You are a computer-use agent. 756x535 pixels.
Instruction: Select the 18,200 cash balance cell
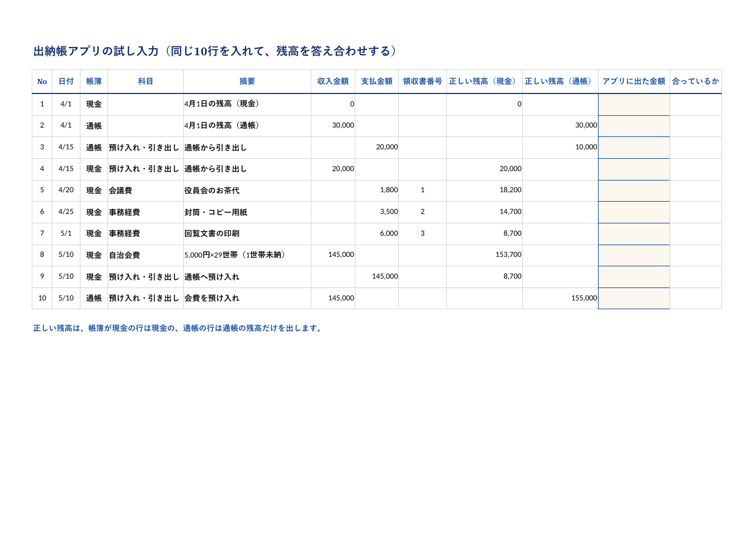click(x=485, y=190)
